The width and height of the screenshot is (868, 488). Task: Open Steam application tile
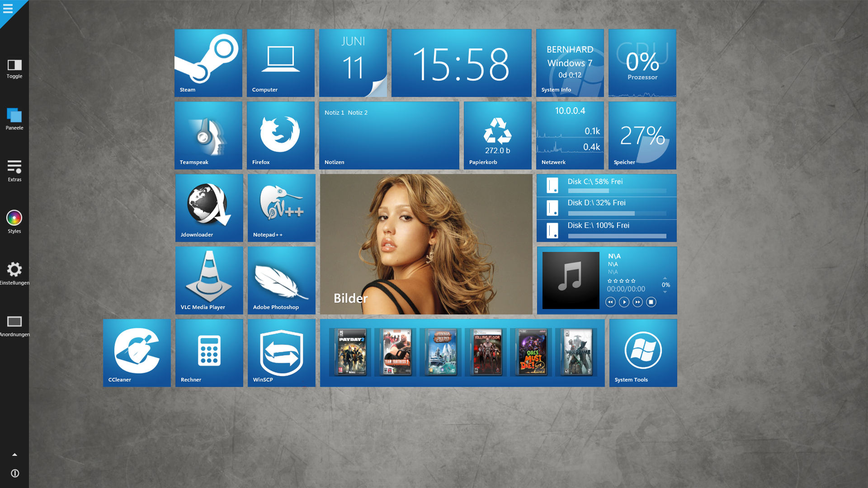tap(208, 62)
